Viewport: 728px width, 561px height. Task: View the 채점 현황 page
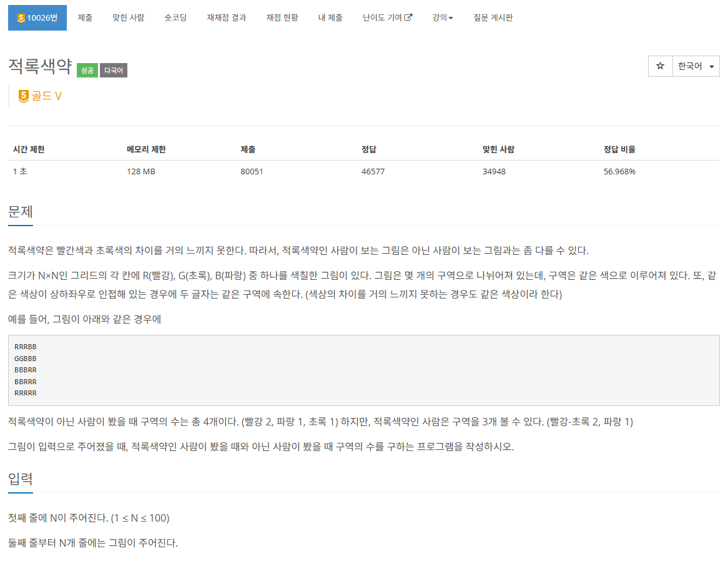click(x=281, y=17)
